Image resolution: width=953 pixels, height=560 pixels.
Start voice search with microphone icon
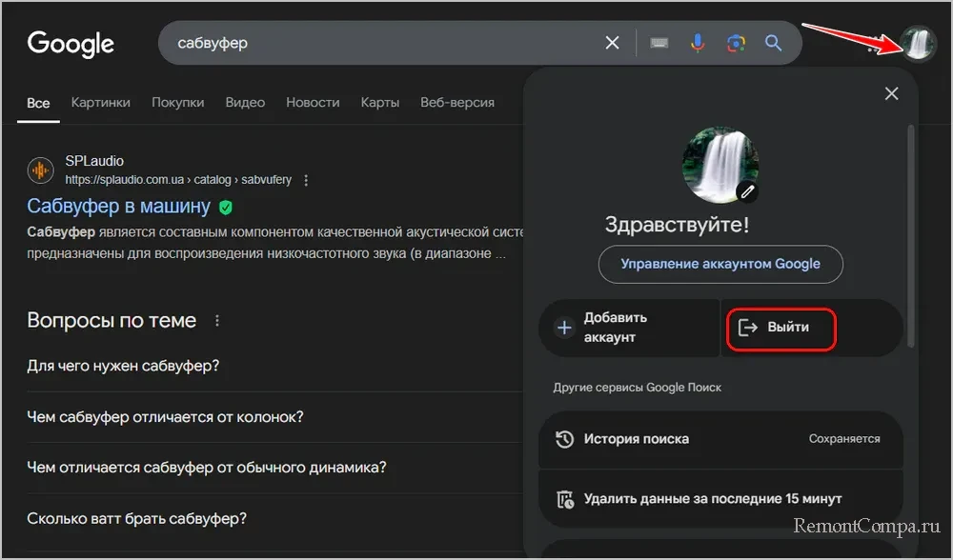click(698, 43)
